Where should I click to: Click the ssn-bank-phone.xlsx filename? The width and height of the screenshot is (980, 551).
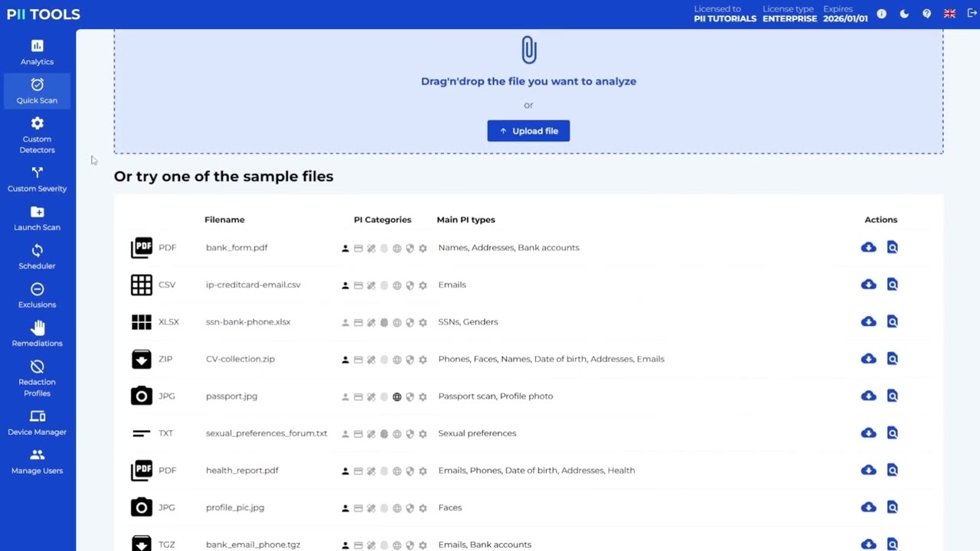click(x=248, y=321)
